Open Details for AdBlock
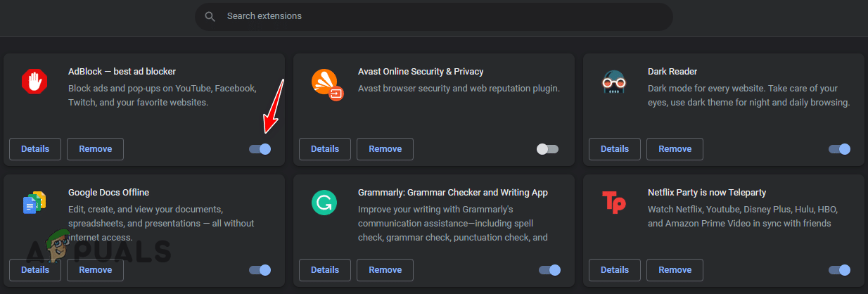868x294 pixels. [35, 149]
